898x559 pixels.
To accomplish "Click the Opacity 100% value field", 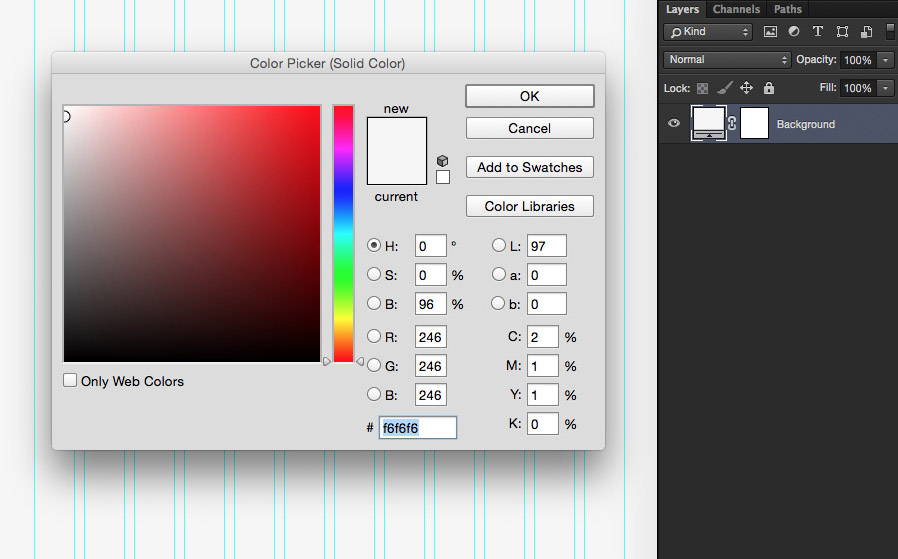I will [858, 60].
